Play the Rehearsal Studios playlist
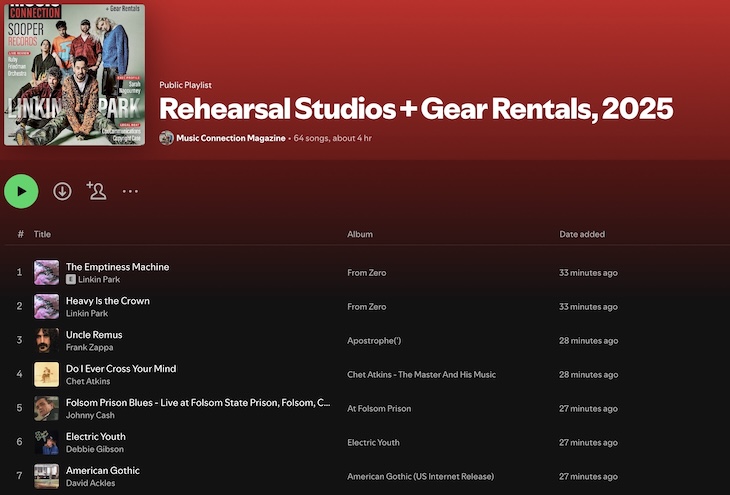 pyautogui.click(x=21, y=191)
